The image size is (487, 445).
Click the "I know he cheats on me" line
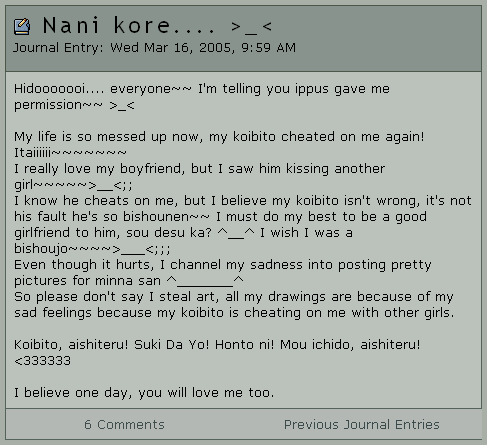(243, 201)
